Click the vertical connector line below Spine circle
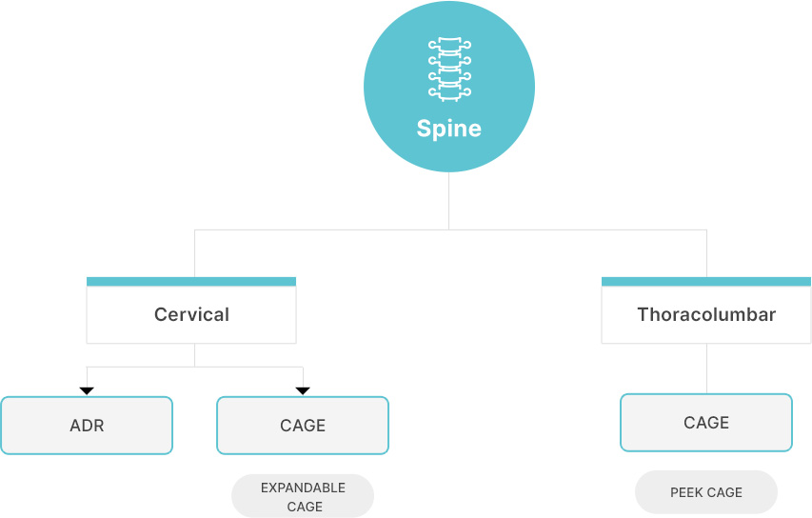 tap(448, 201)
